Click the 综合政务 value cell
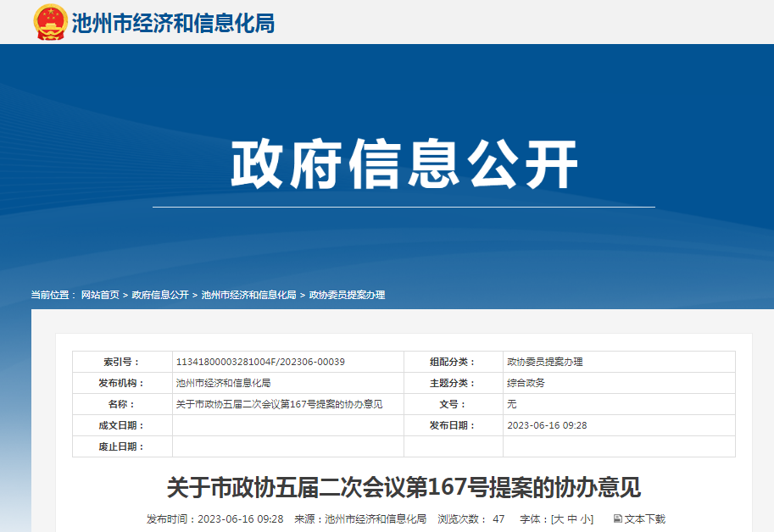The width and height of the screenshot is (774, 532). (x=619, y=383)
